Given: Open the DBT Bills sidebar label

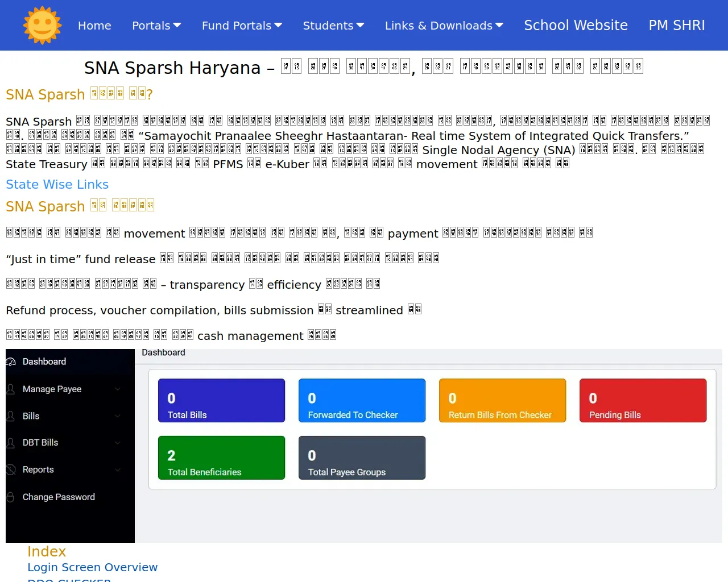Looking at the screenshot, I should [x=40, y=442].
